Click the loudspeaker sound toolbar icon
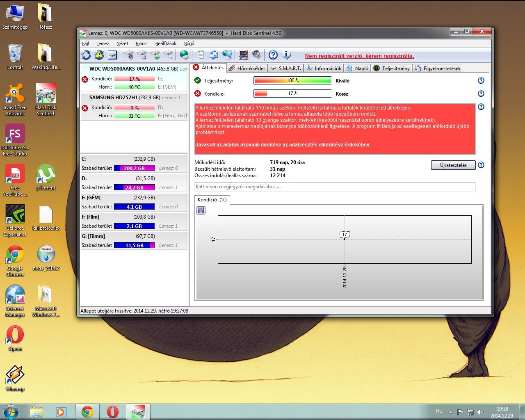The height and width of the screenshot is (420, 525). tap(257, 55)
